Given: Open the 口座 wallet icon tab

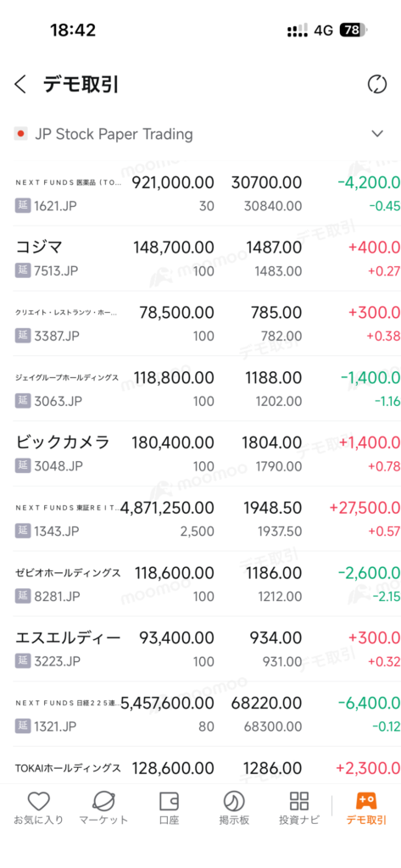Looking at the screenshot, I should point(169,809).
